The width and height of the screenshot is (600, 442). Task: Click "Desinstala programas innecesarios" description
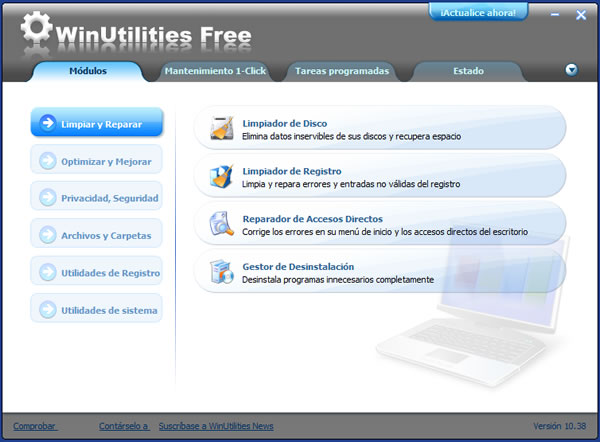coord(338,280)
